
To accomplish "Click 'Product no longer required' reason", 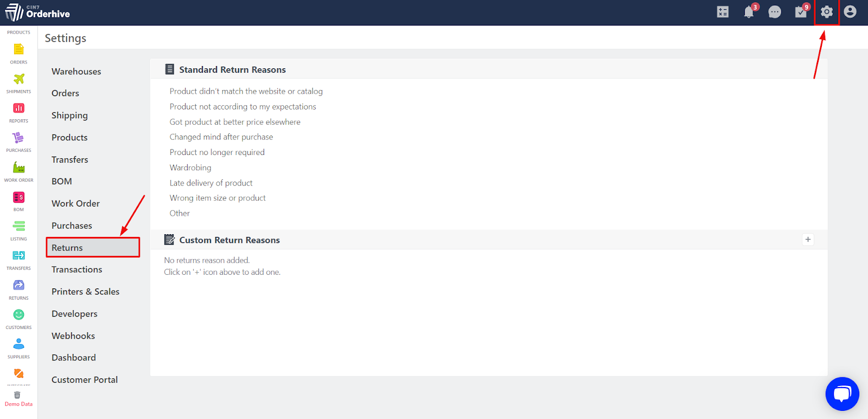I will [x=217, y=152].
